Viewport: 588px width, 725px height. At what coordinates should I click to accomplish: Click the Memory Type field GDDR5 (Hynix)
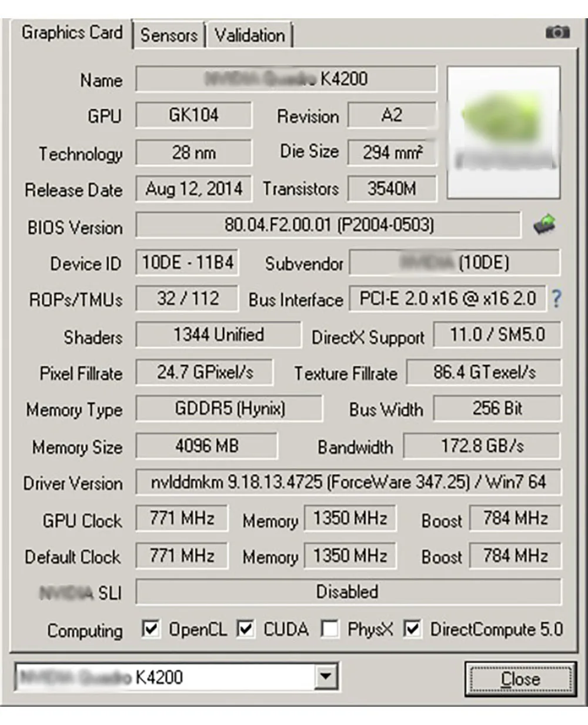pos(229,408)
